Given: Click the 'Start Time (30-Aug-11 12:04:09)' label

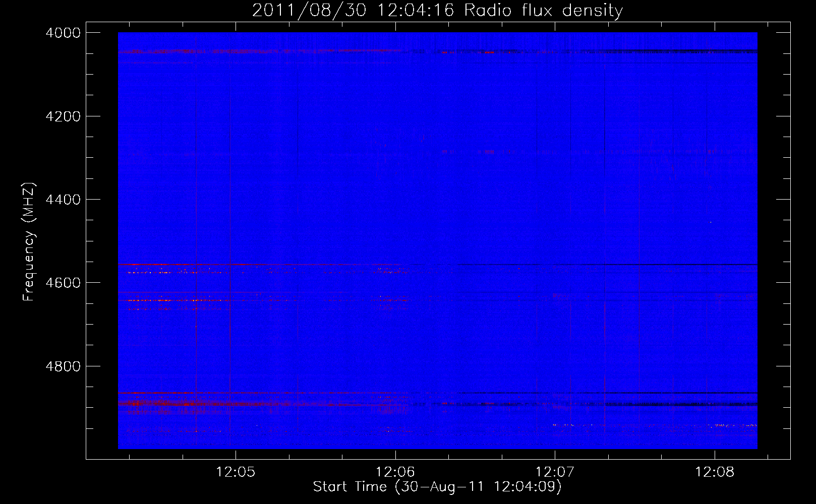Looking at the screenshot, I should (x=437, y=487).
